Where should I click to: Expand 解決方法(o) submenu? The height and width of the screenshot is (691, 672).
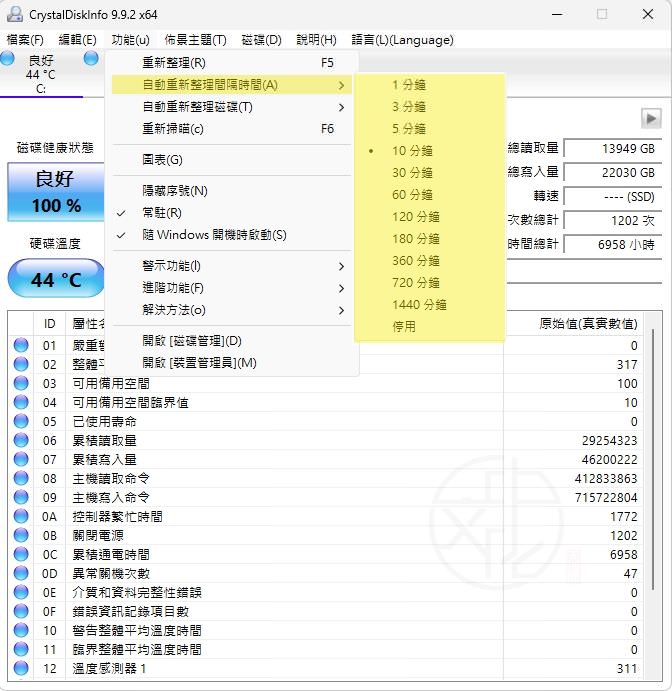(x=232, y=310)
